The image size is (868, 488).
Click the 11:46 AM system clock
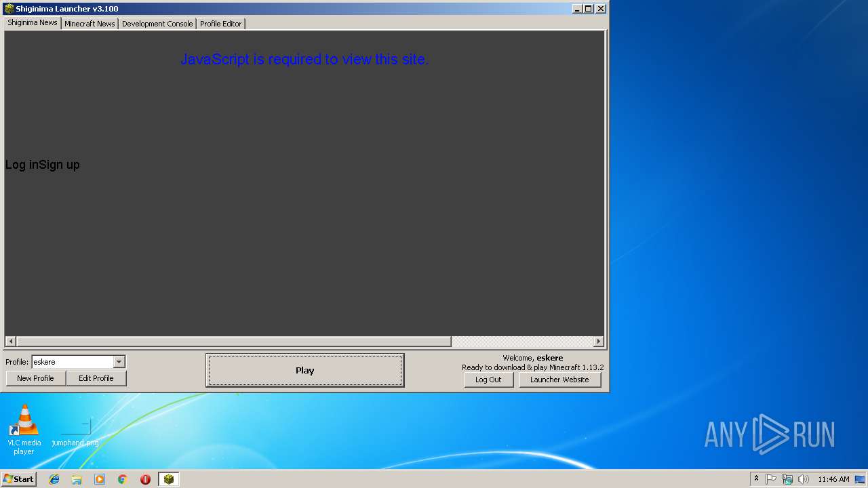[x=833, y=479]
